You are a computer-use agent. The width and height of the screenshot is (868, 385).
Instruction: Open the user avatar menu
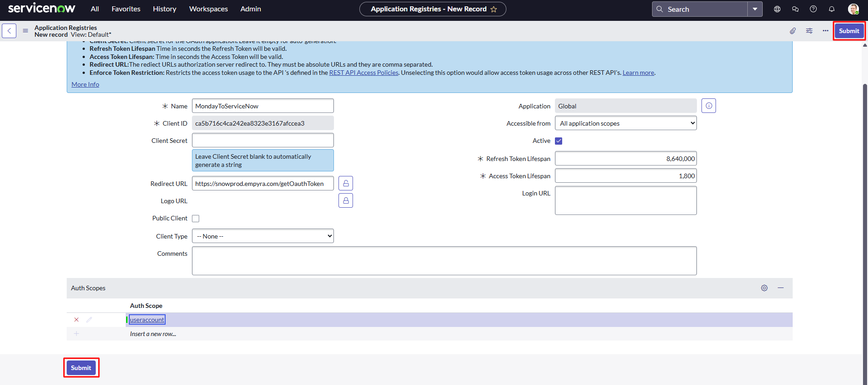pos(853,9)
